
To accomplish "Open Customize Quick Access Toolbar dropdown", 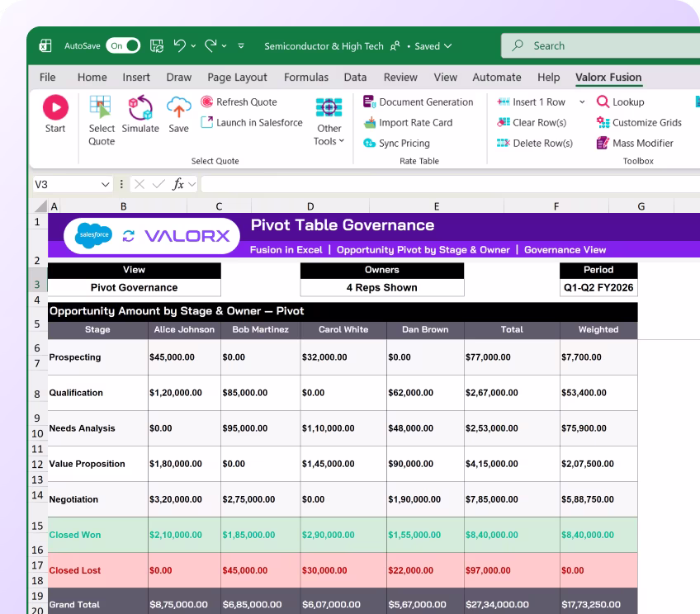I will pos(241,46).
